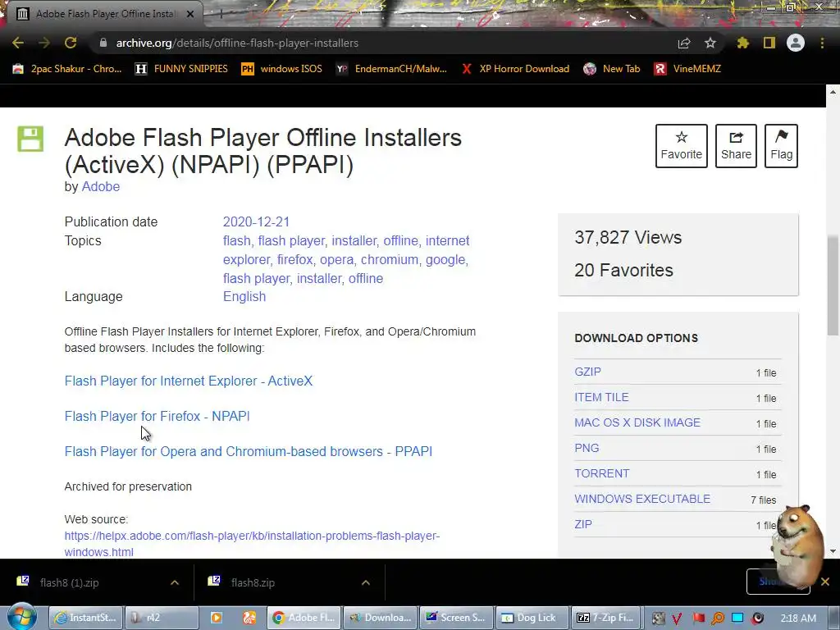Open Flash Player for Opera and Chromium PPAPI link
This screenshot has width=840, height=630.
(x=248, y=452)
